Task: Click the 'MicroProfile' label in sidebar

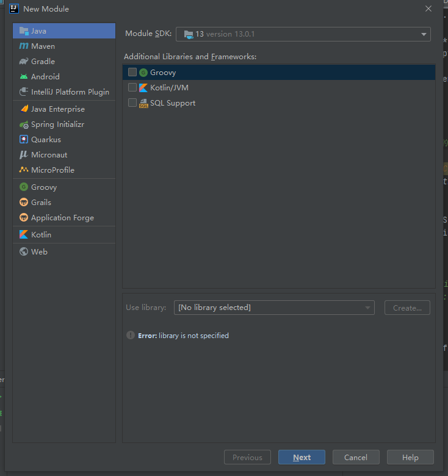Action: click(53, 170)
